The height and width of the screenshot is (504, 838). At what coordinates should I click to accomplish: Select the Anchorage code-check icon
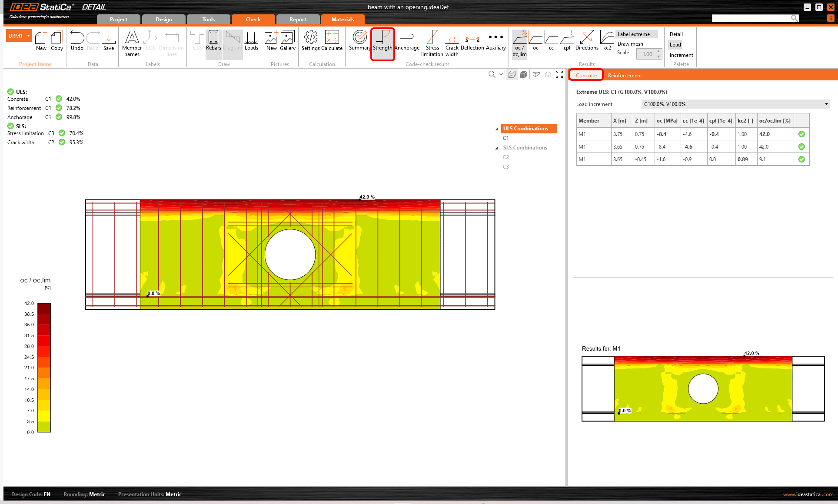(407, 42)
